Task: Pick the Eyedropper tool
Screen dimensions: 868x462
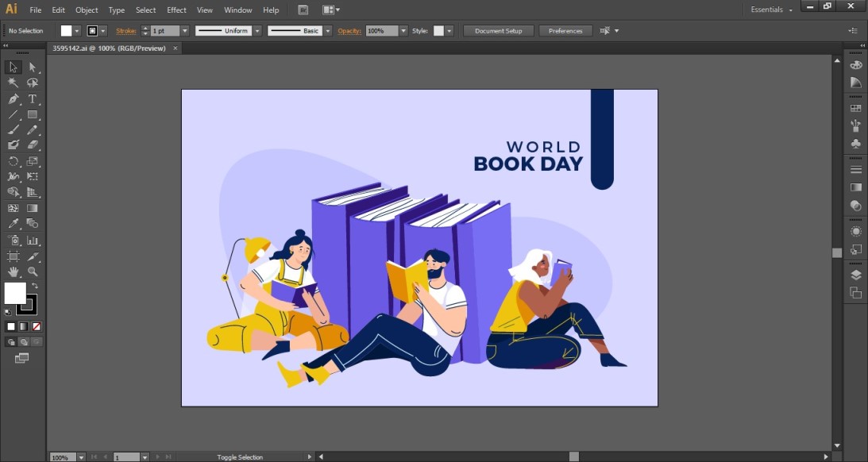Action: tap(13, 224)
